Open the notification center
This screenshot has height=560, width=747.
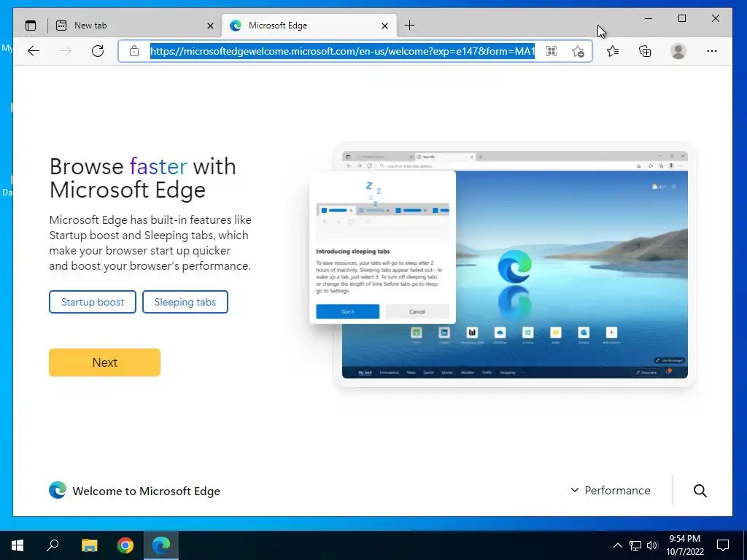pos(723,545)
